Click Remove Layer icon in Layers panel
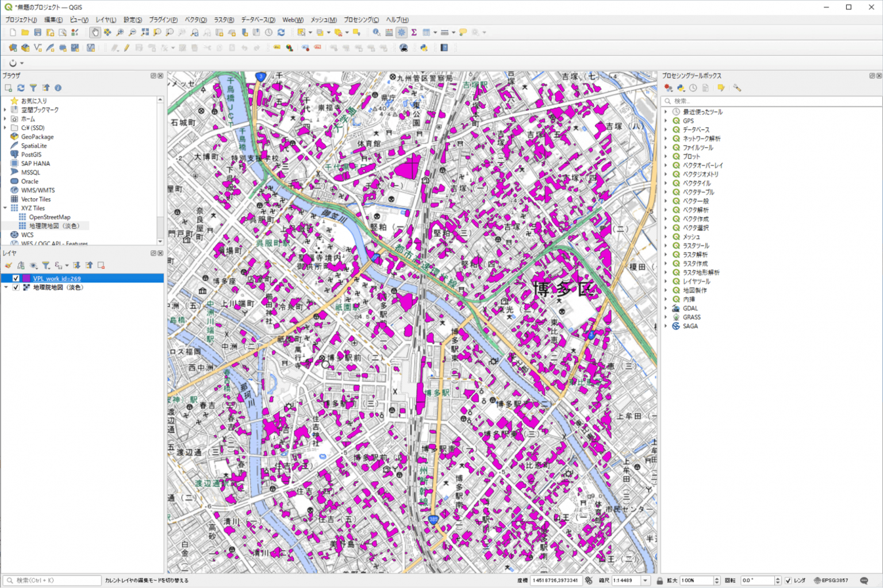 (x=101, y=266)
